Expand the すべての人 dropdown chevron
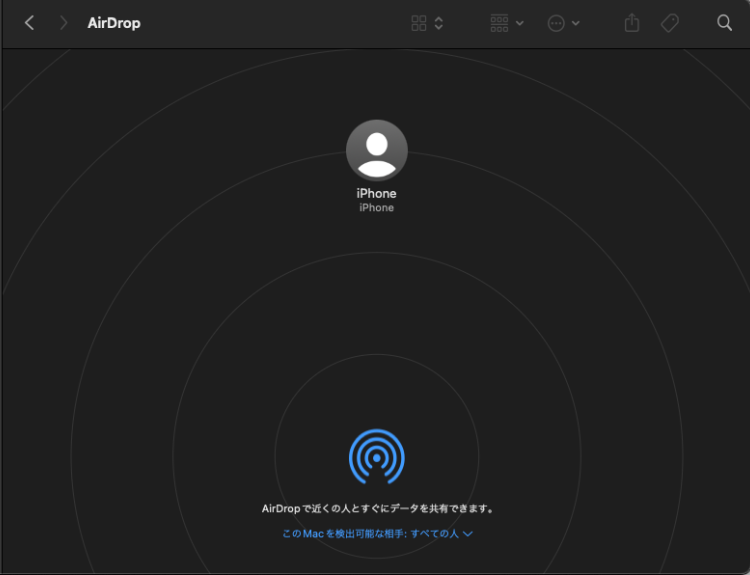 click(468, 534)
